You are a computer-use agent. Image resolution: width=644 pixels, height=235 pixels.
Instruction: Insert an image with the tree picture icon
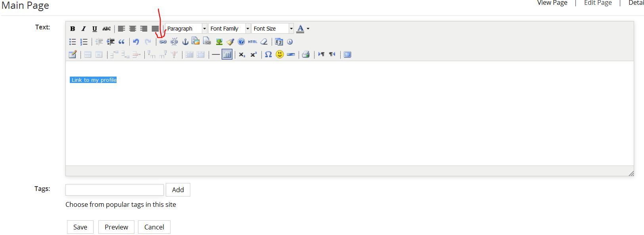pyautogui.click(x=219, y=42)
